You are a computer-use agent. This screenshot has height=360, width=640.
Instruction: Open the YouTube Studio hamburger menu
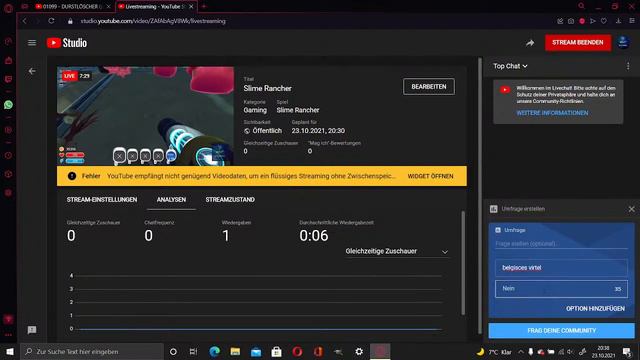32,43
